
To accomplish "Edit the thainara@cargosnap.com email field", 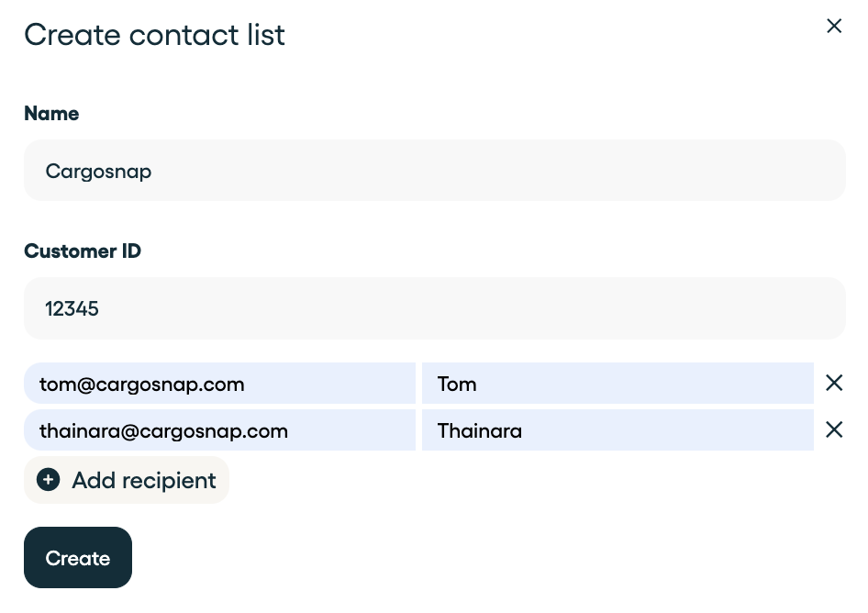I will coord(220,430).
